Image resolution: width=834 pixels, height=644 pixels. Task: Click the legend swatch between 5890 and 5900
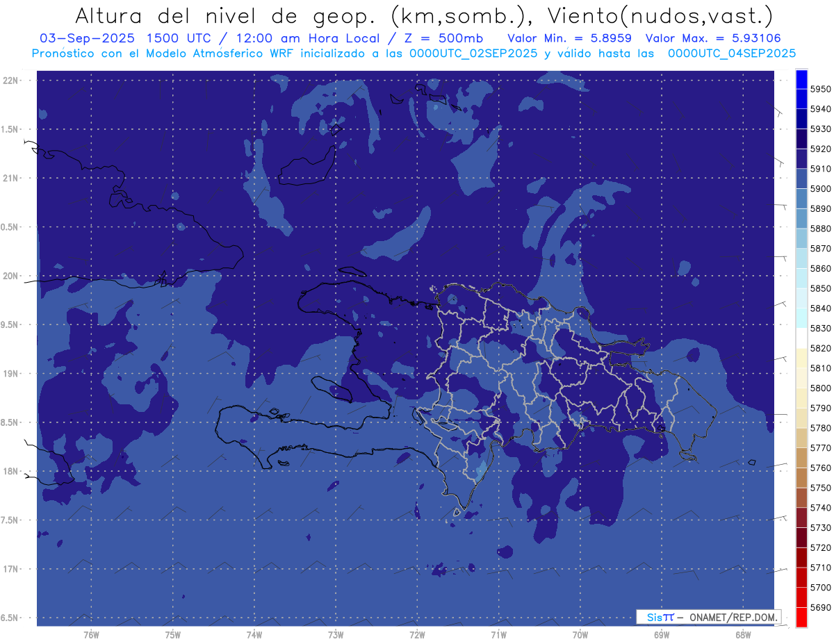801,198
